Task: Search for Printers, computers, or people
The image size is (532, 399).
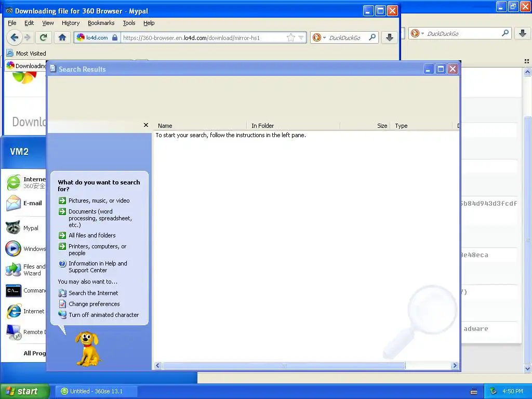Action: click(97, 250)
